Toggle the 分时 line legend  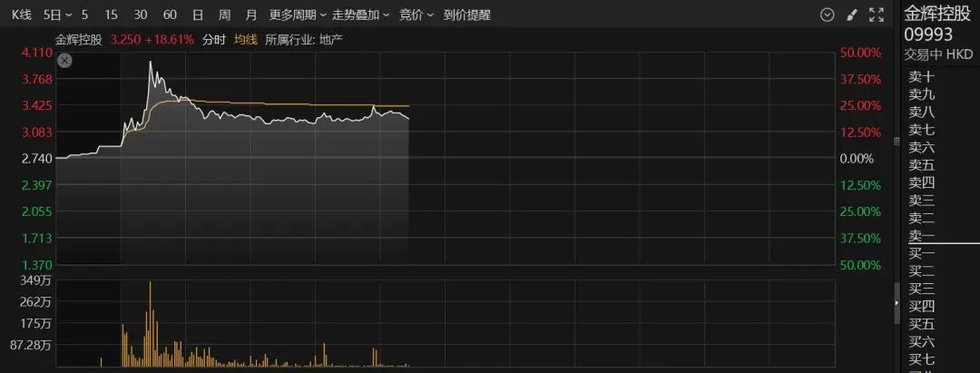(213, 40)
